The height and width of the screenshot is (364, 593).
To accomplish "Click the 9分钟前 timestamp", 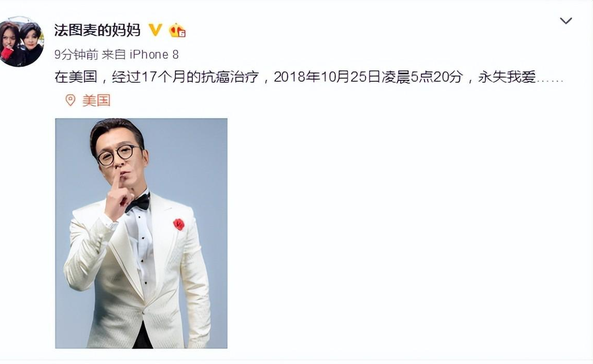I will pos(76,55).
